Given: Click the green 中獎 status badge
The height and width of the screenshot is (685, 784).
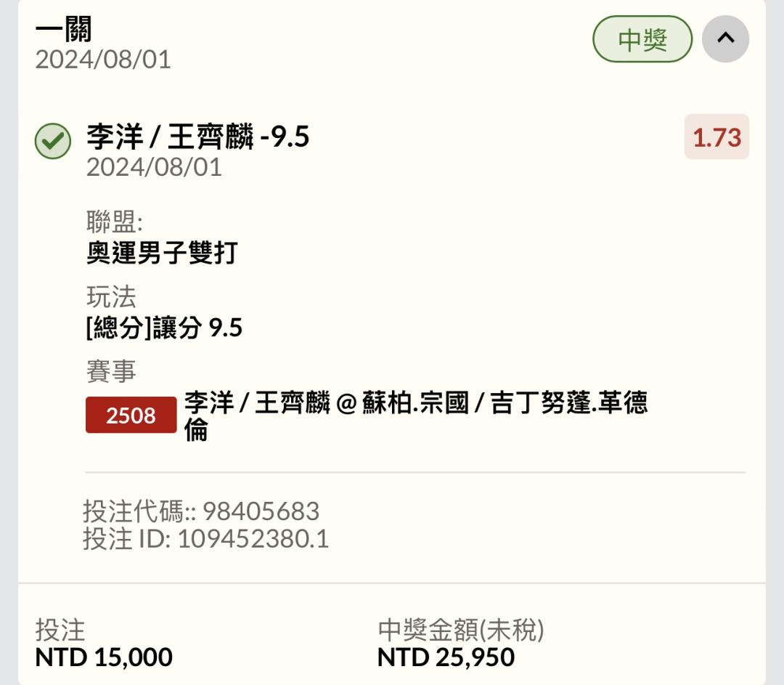Looking at the screenshot, I should [642, 39].
